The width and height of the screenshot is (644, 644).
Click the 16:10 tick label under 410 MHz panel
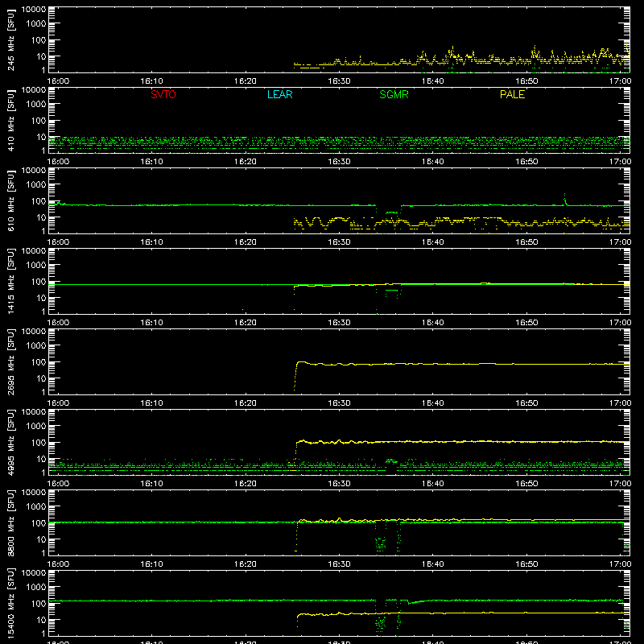click(151, 162)
